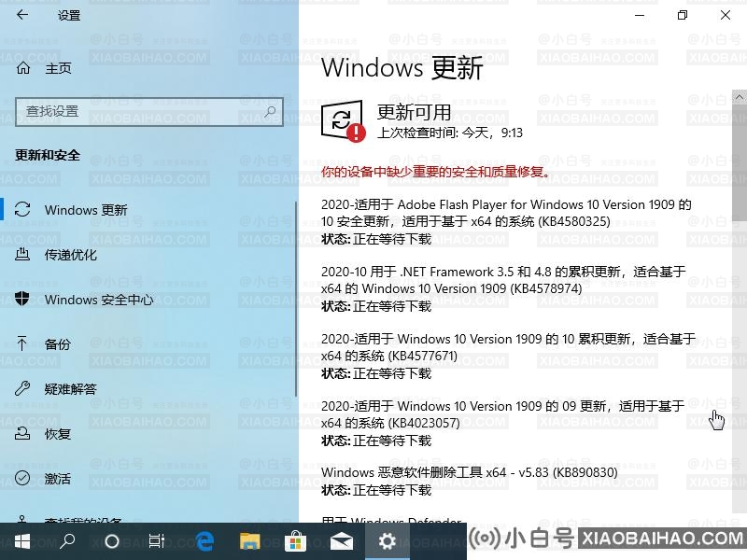Screen dimensions: 747x560
Task: Launch Microsoft Edge from taskbar
Action: tap(204, 541)
